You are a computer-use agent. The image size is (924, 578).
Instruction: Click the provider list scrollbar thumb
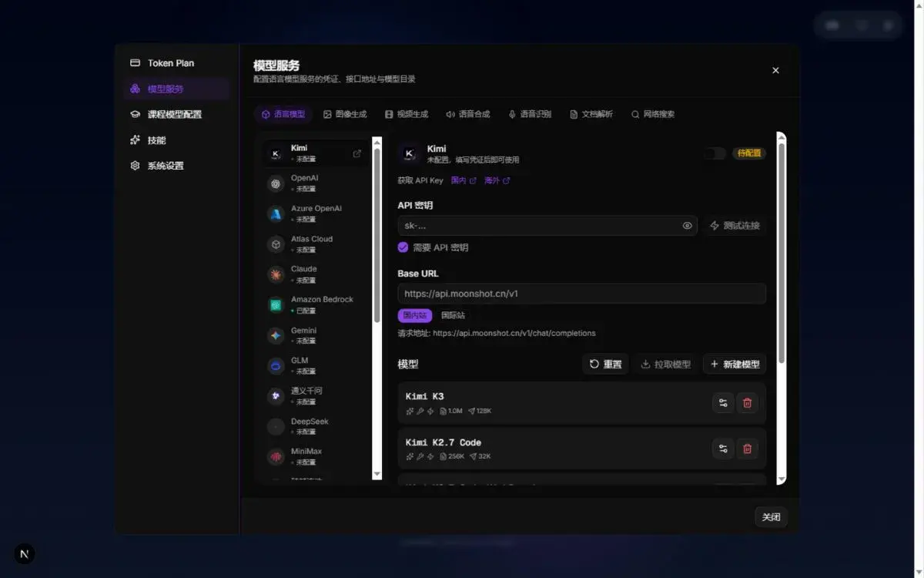(x=377, y=235)
